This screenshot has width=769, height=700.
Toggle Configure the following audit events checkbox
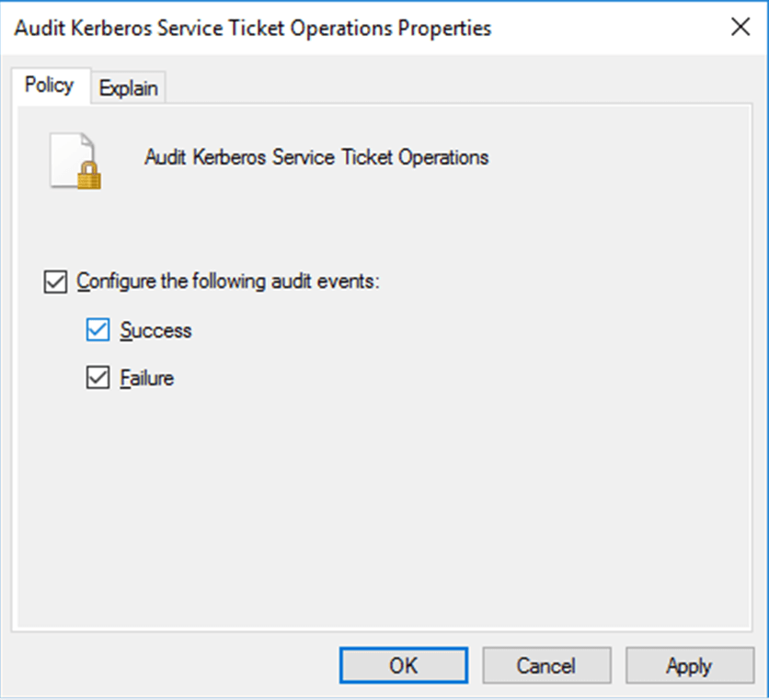(55, 281)
